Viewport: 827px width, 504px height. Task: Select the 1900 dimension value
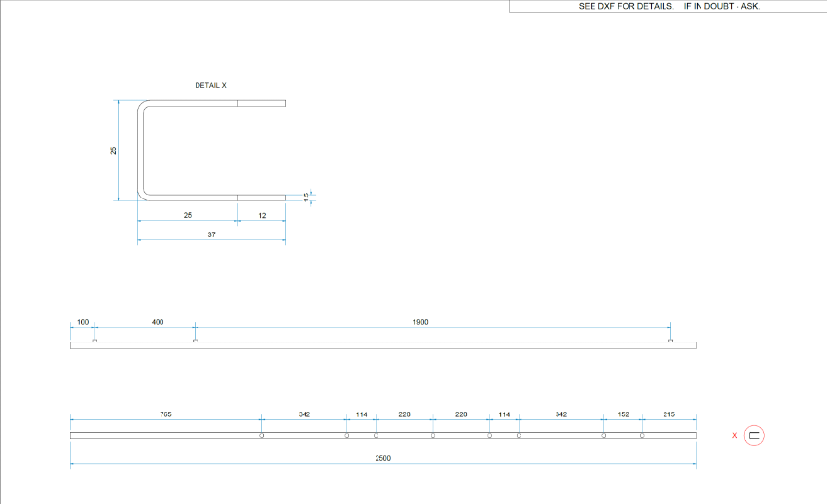[420, 321]
